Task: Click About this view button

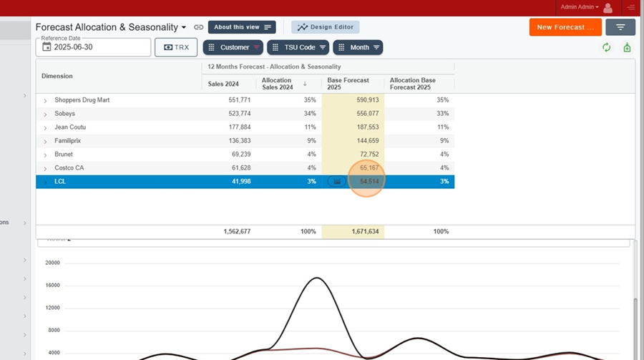Action: coord(242,27)
